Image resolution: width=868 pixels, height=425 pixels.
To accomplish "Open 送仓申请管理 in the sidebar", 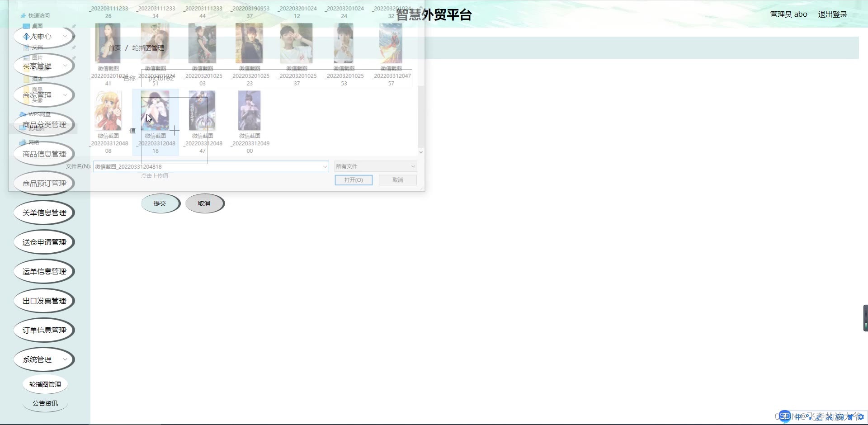I will tap(44, 242).
